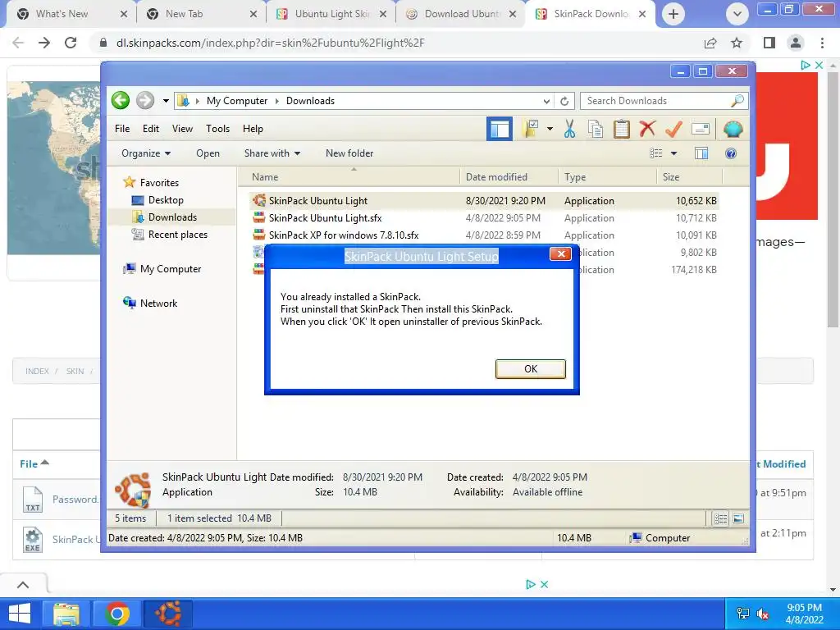Click the change view icon
The height and width of the screenshot is (630, 840).
[655, 153]
